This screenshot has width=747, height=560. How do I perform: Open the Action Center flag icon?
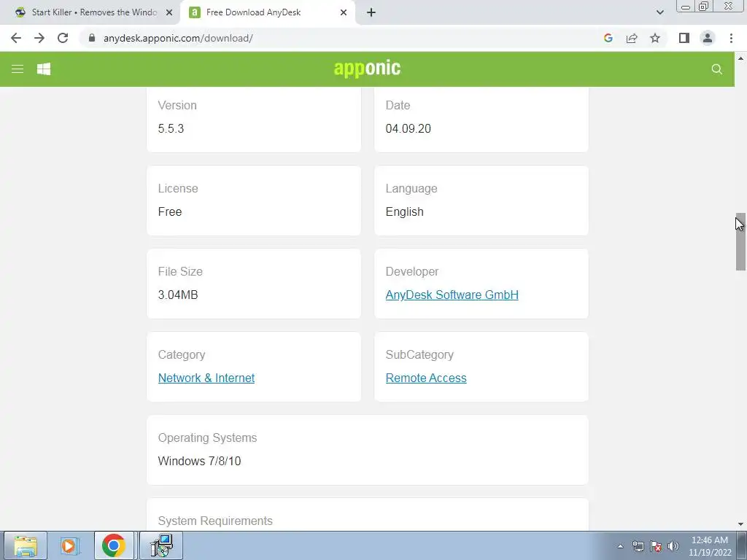click(x=656, y=546)
